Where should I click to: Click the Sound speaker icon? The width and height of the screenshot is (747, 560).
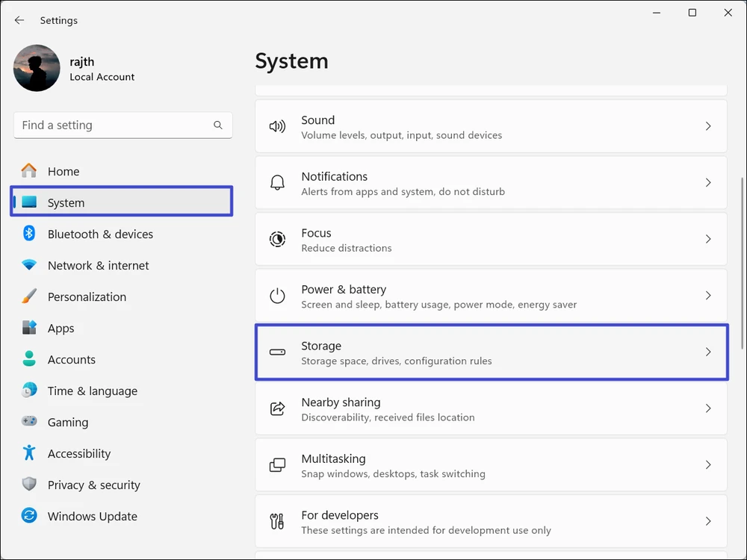277,127
